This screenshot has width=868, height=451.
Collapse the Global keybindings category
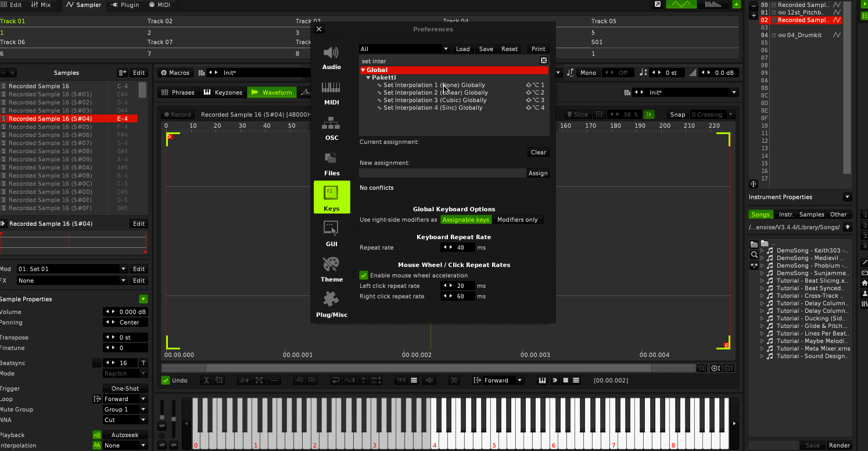(363, 70)
